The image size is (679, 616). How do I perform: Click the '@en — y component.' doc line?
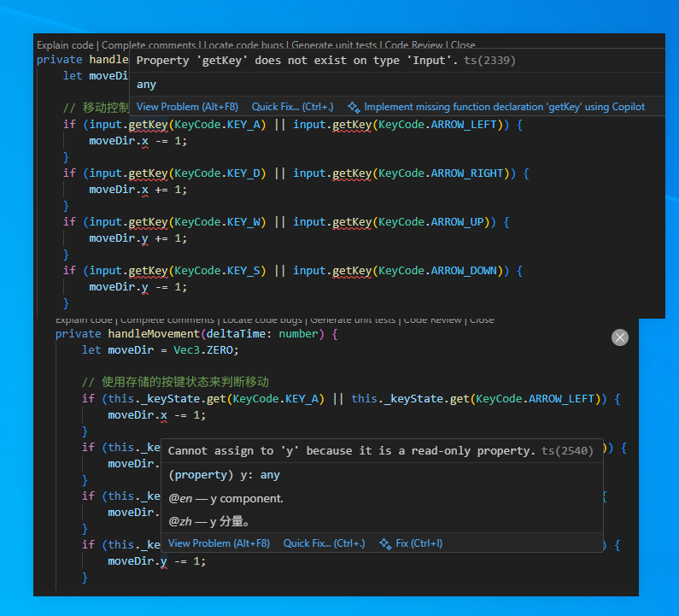click(225, 499)
